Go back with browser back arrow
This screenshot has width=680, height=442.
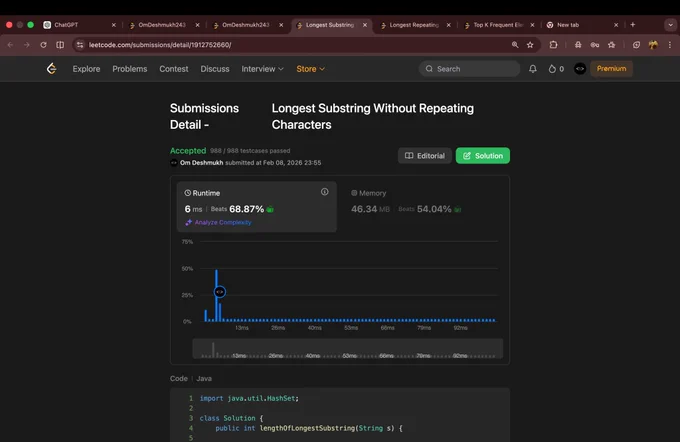10,45
